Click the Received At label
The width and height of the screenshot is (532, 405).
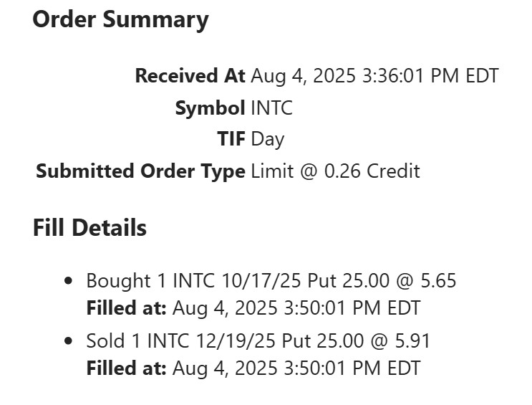pyautogui.click(x=190, y=76)
